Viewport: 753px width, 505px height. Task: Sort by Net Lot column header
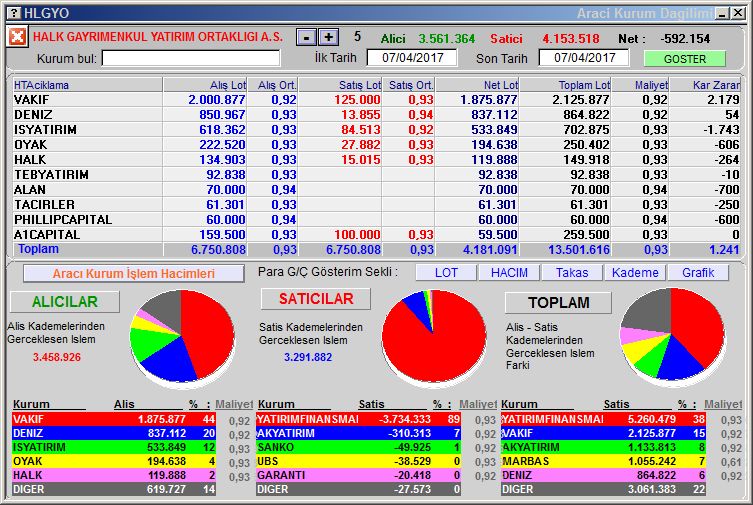[477, 85]
